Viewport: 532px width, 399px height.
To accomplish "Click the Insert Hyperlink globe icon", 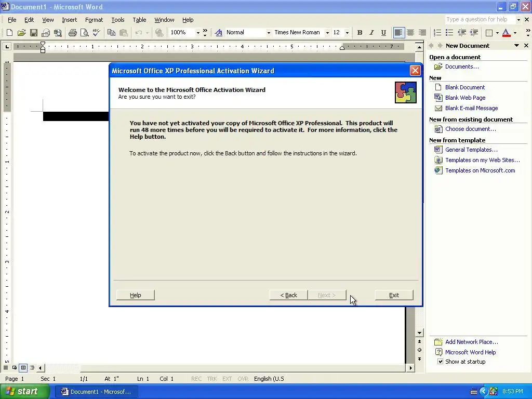I will click(159, 33).
